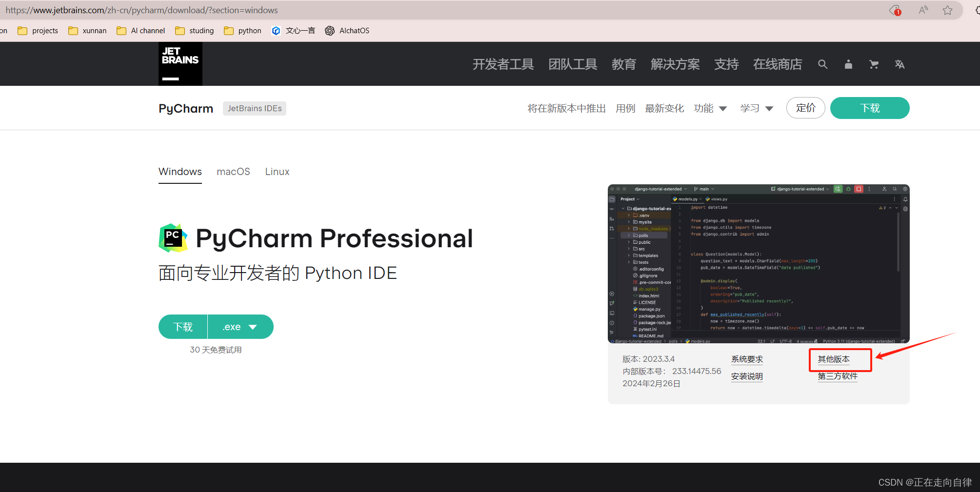Image resolution: width=980 pixels, height=492 pixels.
Task: Switch to the macOS tab
Action: 233,172
